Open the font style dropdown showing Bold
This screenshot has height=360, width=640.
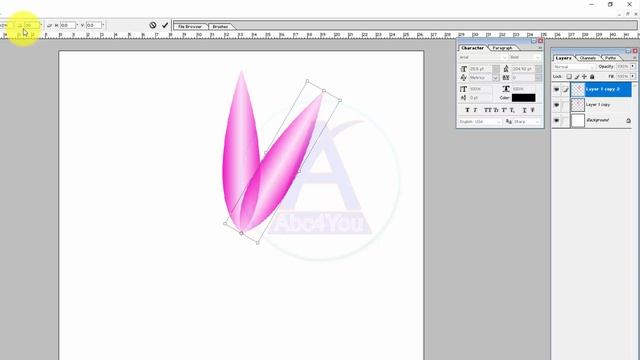point(537,58)
